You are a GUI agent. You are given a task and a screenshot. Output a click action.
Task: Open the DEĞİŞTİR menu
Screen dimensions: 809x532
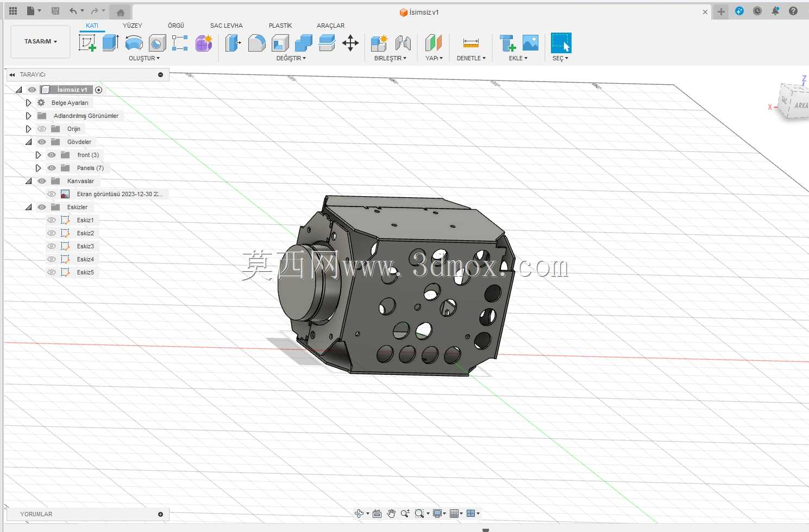[291, 58]
